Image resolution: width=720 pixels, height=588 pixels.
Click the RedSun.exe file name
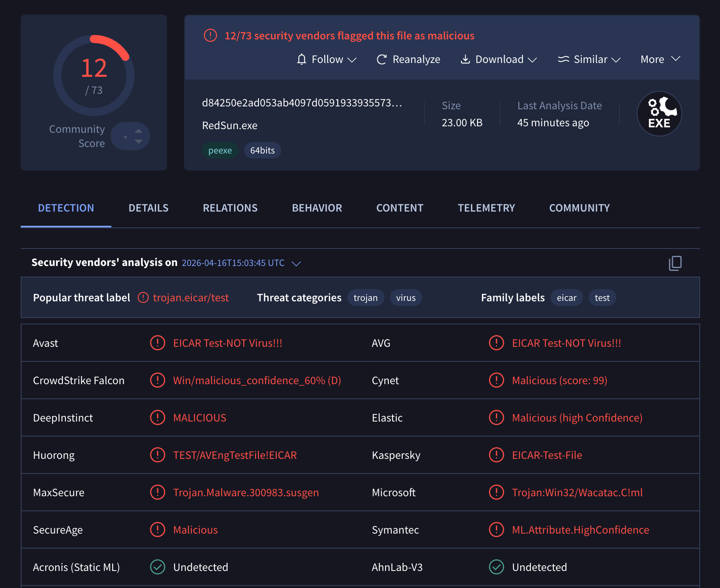click(230, 125)
